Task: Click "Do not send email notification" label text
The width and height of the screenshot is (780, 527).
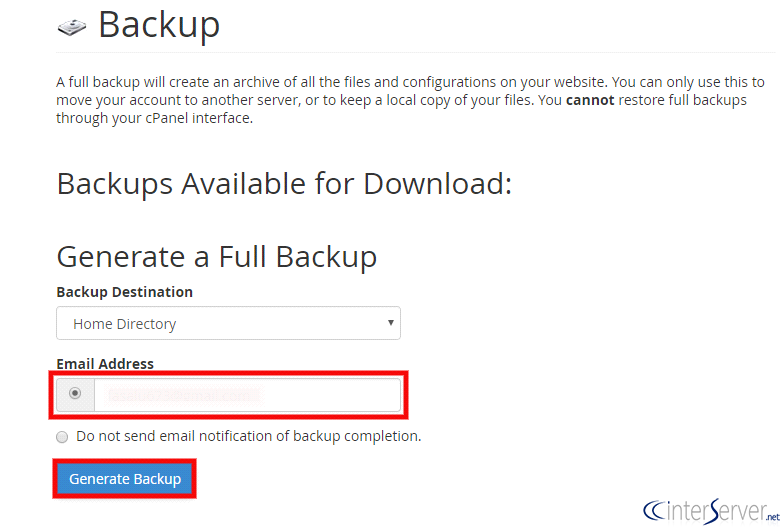Action: pyautogui.click(x=249, y=436)
